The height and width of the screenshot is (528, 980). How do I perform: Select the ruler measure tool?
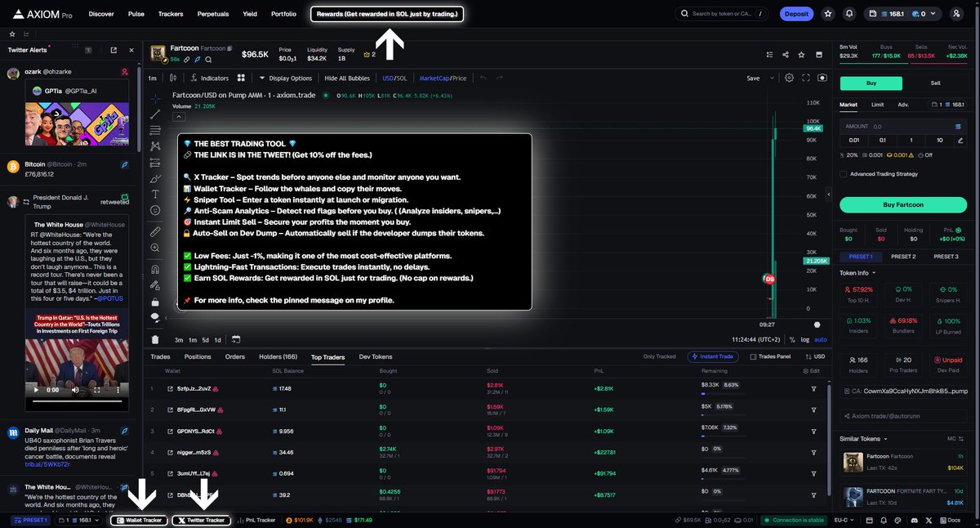(155, 232)
